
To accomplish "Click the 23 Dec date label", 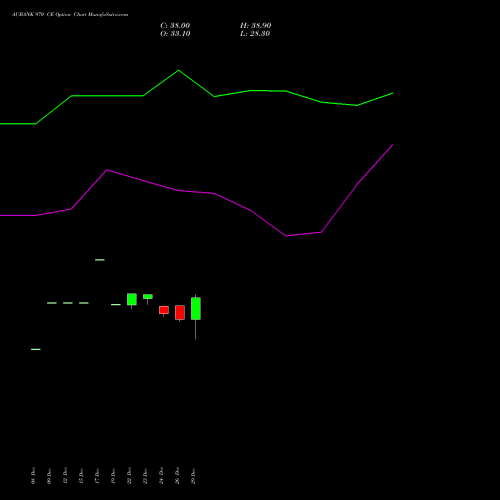I will click(145, 476).
